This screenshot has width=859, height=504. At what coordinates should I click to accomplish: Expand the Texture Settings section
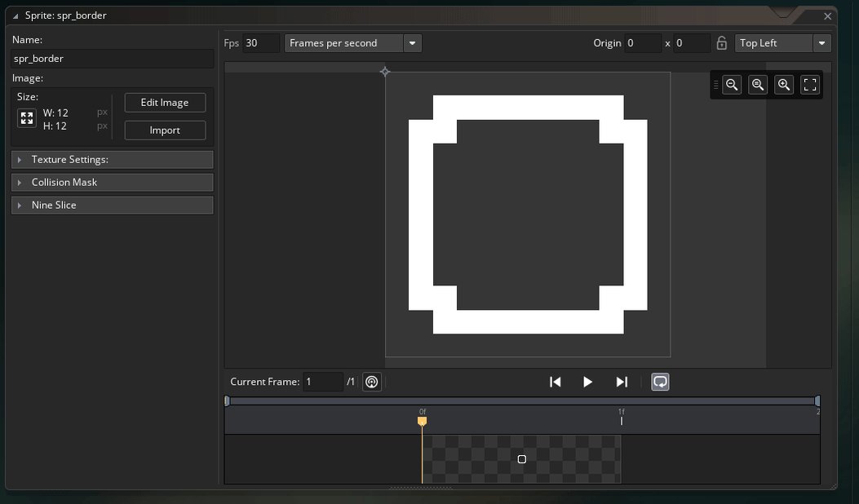pyautogui.click(x=113, y=159)
